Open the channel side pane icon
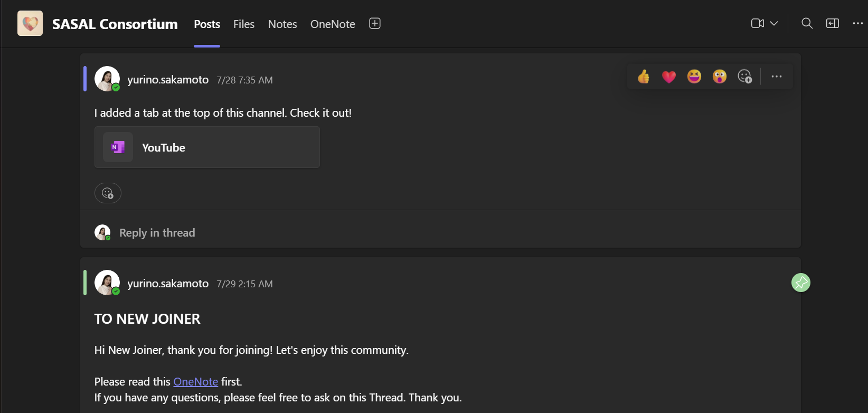The image size is (868, 413). (833, 24)
